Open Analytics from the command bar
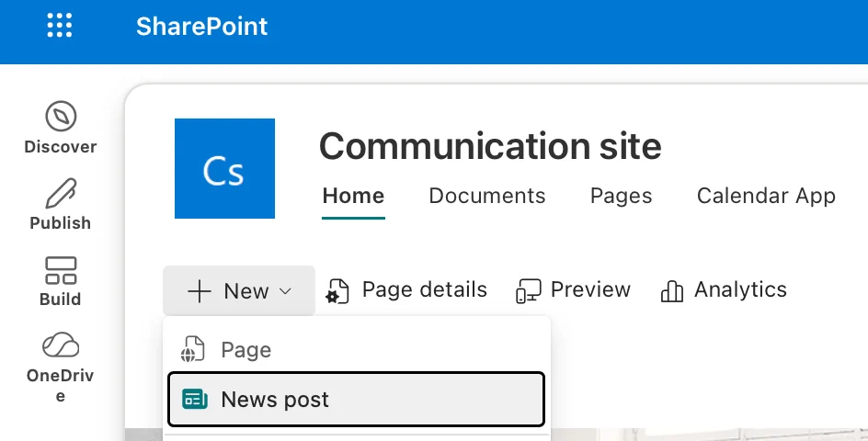The width and height of the screenshot is (868, 441). (724, 290)
